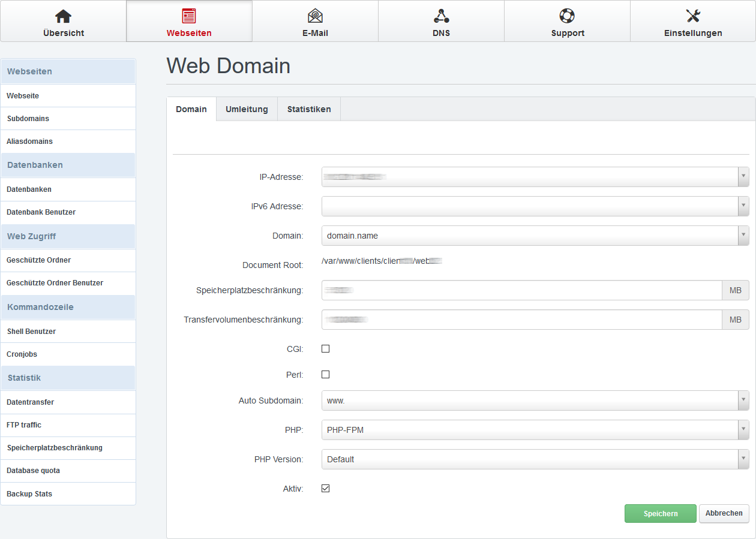Click the DNS network nodes icon

click(441, 16)
